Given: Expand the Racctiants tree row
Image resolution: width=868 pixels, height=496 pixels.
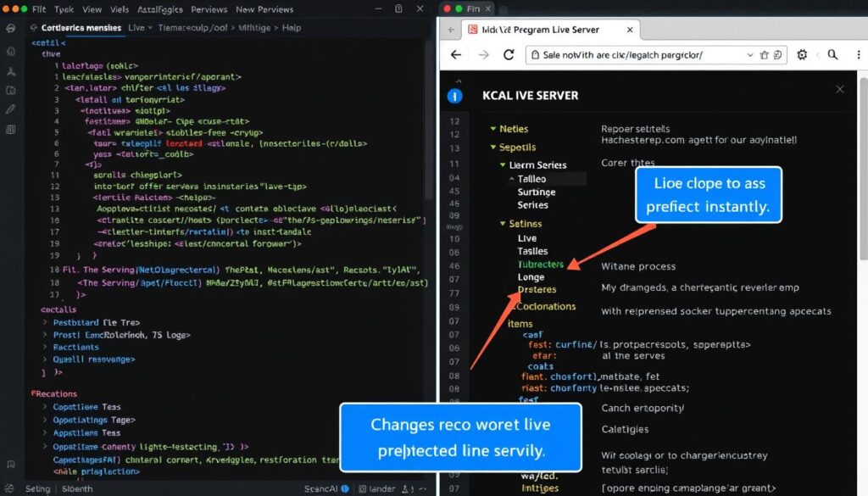Looking at the screenshot, I should coord(45,347).
